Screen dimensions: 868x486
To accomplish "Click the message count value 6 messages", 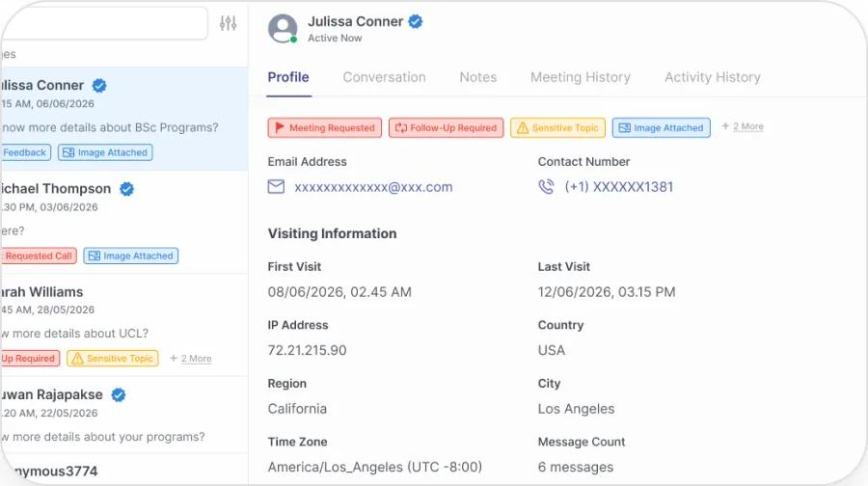I will coord(576,467).
